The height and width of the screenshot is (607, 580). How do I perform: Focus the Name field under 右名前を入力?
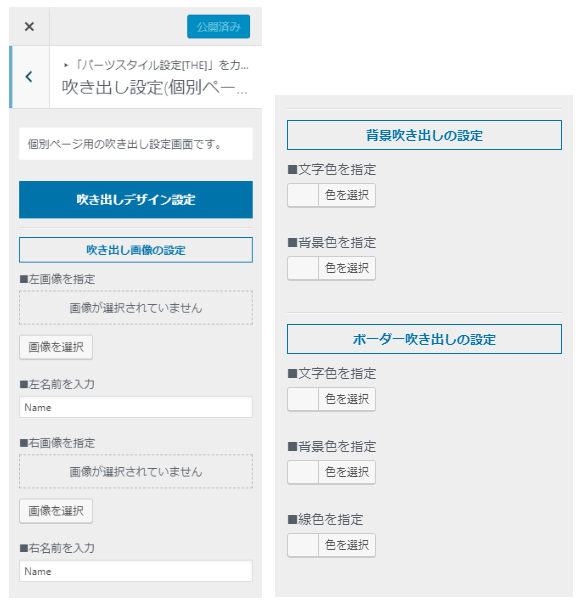pyautogui.click(x=136, y=571)
